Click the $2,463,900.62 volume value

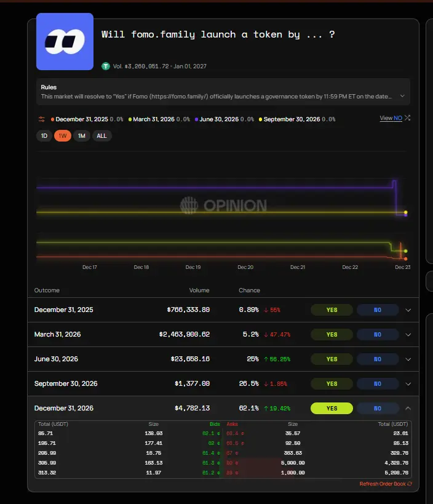coord(185,334)
